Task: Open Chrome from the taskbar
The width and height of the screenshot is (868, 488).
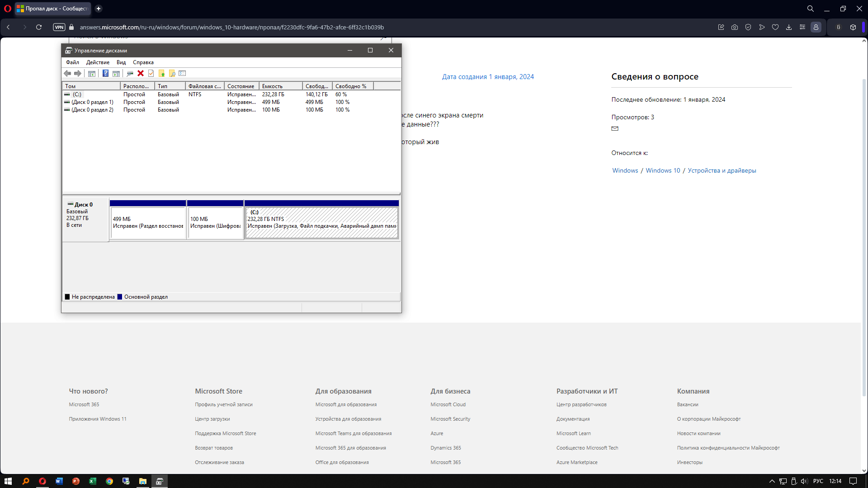Action: 109,481
